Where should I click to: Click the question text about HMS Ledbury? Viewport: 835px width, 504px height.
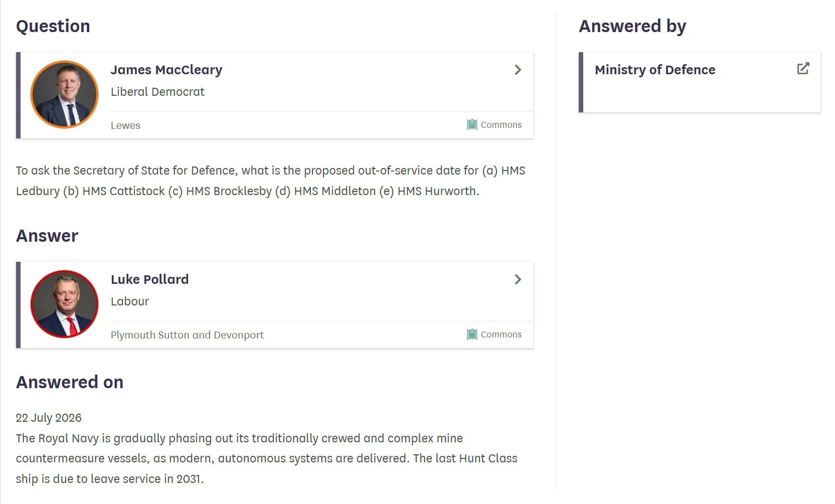(x=270, y=181)
